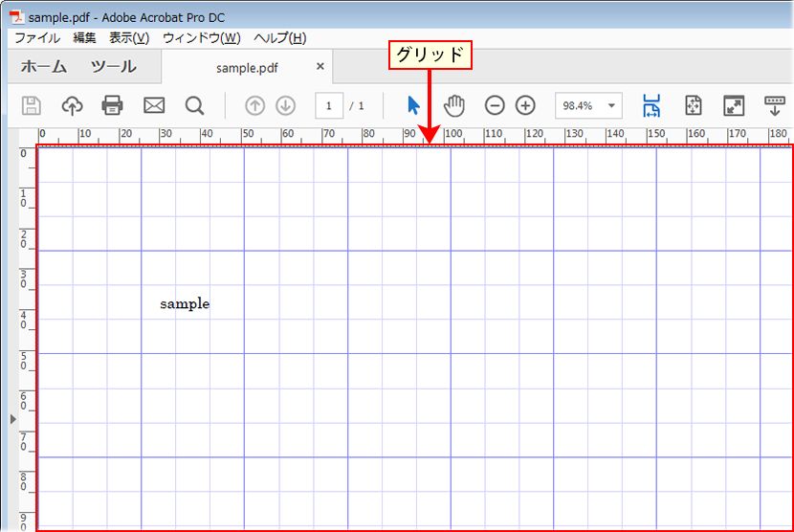The height and width of the screenshot is (532, 794).
Task: Open the search magnifier tool
Action: pos(194,106)
